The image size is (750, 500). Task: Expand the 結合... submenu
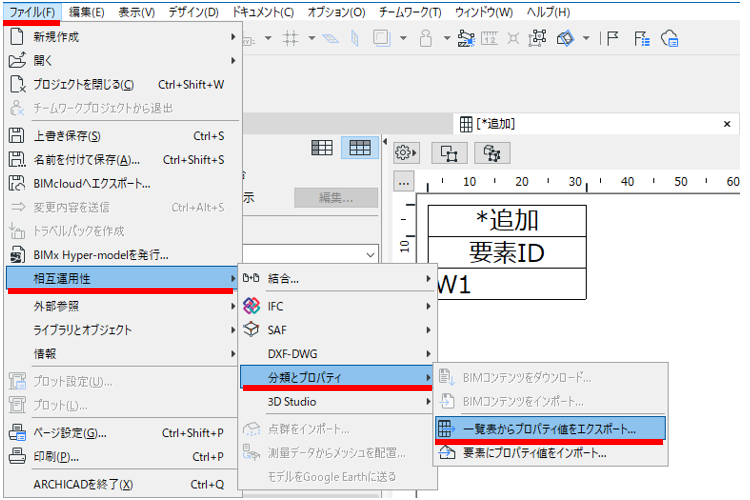pyautogui.click(x=337, y=278)
